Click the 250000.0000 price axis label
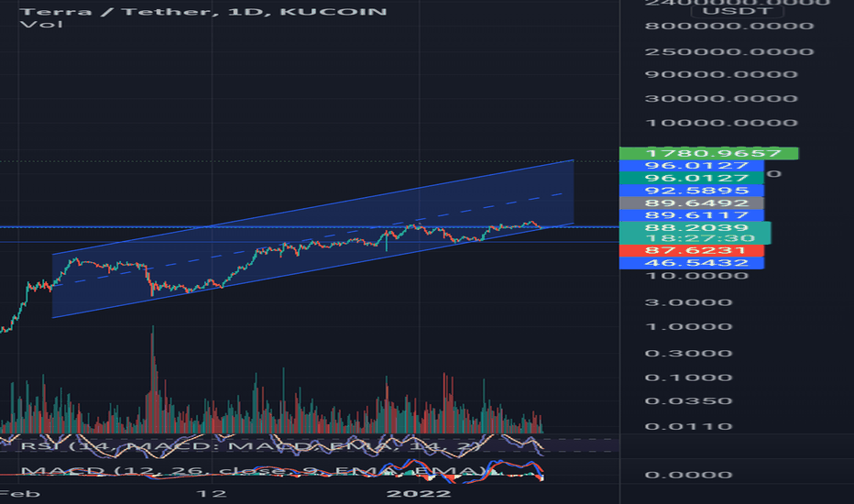The width and height of the screenshot is (854, 504). click(729, 51)
